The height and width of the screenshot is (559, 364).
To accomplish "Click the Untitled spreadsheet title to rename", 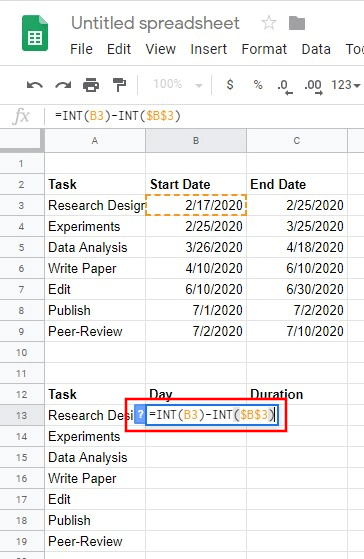I will [155, 24].
